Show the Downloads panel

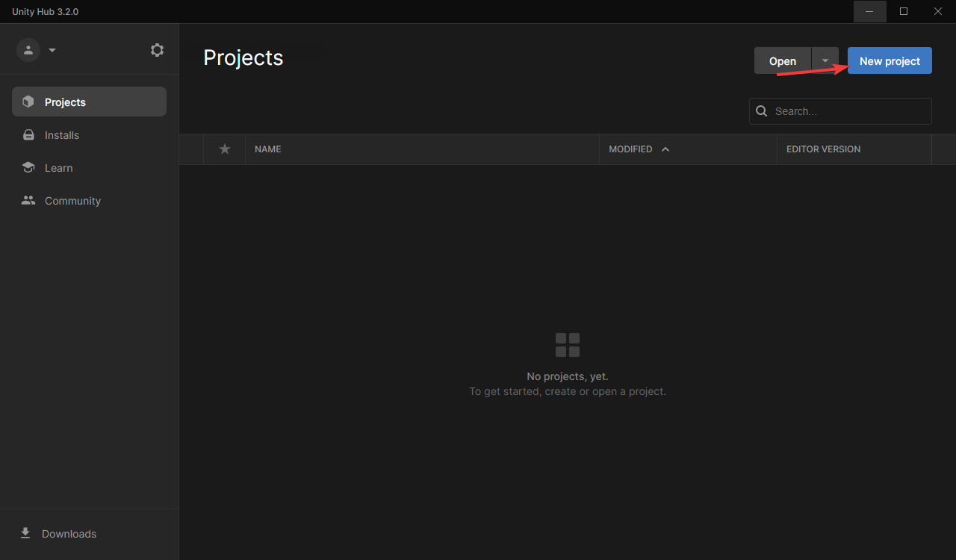point(89,534)
